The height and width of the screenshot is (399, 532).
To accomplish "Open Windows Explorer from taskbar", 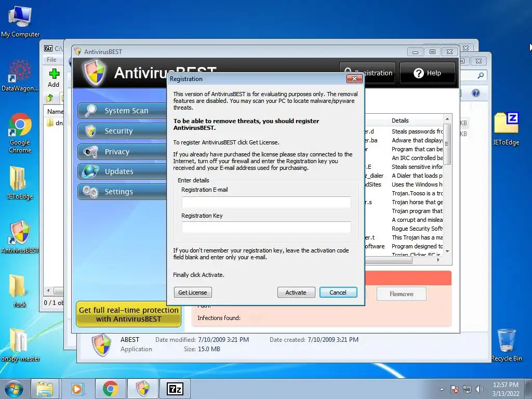I will (x=45, y=389).
